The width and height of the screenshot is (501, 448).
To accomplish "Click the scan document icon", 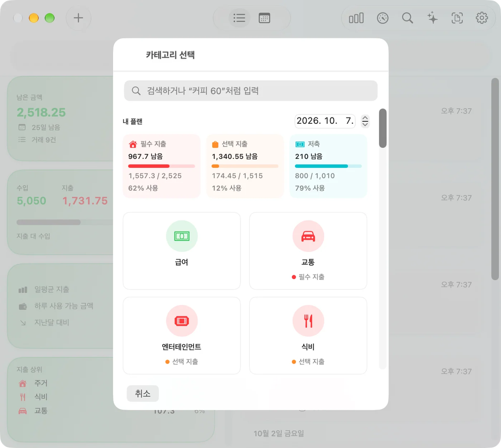I will click(457, 18).
